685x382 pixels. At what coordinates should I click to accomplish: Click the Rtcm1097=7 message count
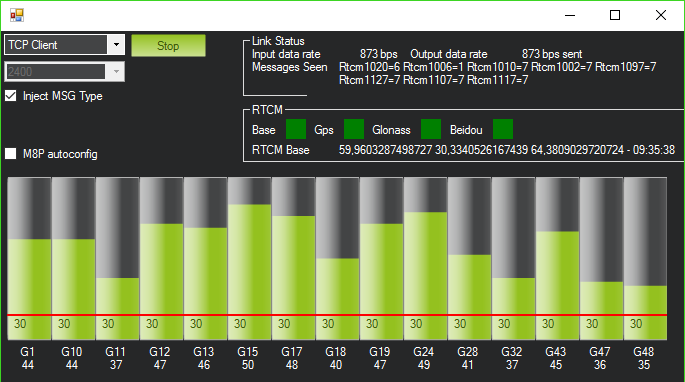click(x=626, y=67)
